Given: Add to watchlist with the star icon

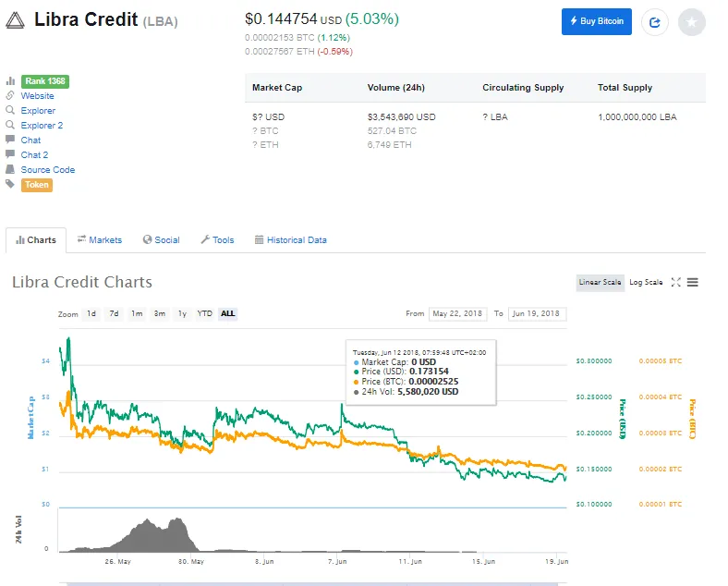Looking at the screenshot, I should click(691, 22).
